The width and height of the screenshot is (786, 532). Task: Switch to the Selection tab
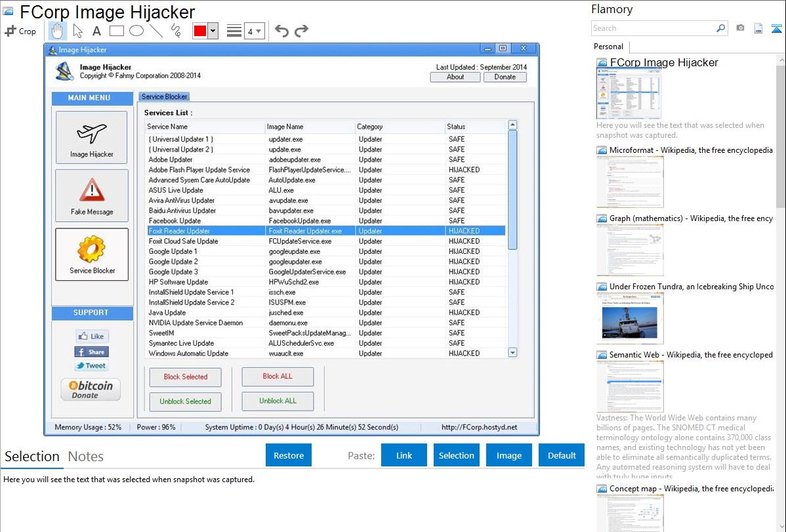(32, 457)
